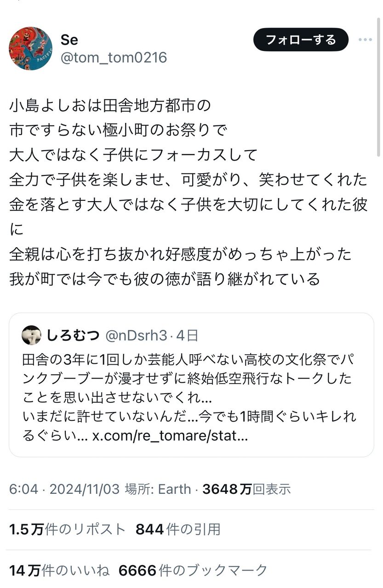The height and width of the screenshot is (588, 383).
Task: Click the 6:04 · 2024/11/03 post timestamp
Action: (64, 489)
